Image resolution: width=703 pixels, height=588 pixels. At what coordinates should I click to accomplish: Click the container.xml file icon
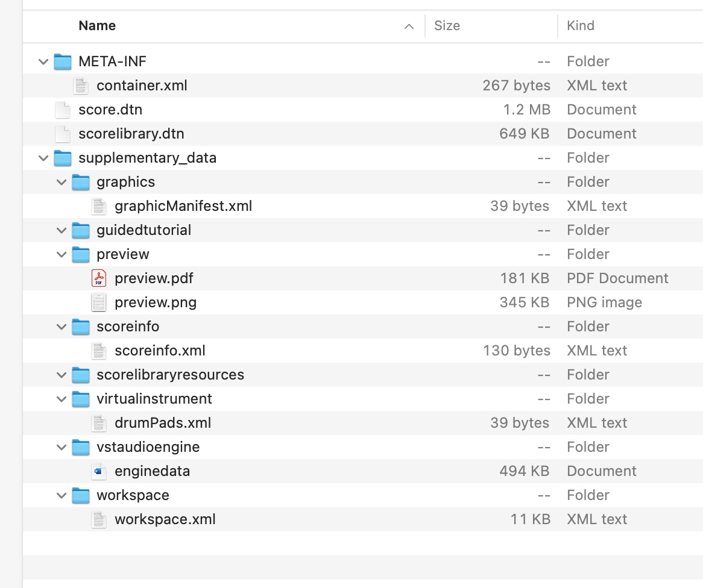(80, 86)
